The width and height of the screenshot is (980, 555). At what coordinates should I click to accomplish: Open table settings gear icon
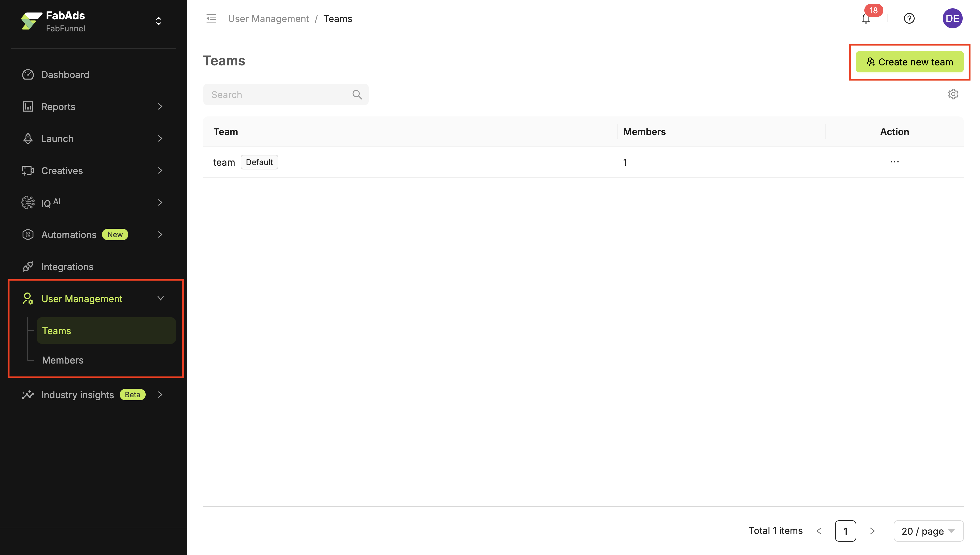tap(953, 94)
